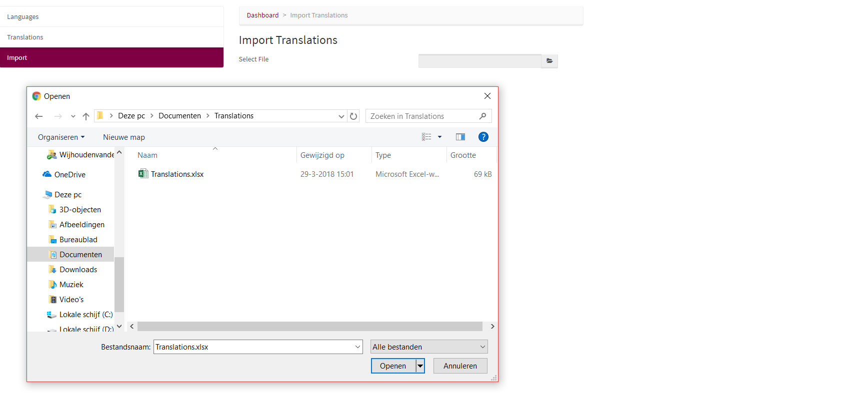This screenshot has width=868, height=401.
Task: Select Downloads folder in navigation tree
Action: [78, 270]
